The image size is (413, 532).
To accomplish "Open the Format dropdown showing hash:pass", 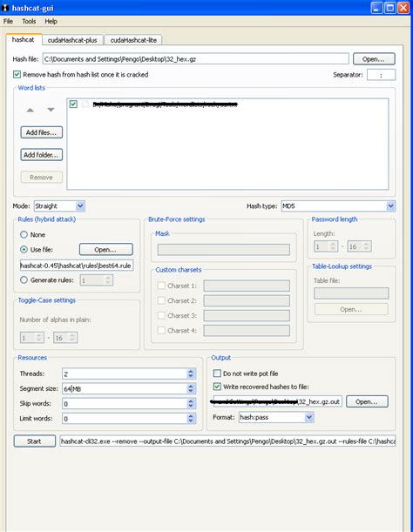I will coord(276,417).
